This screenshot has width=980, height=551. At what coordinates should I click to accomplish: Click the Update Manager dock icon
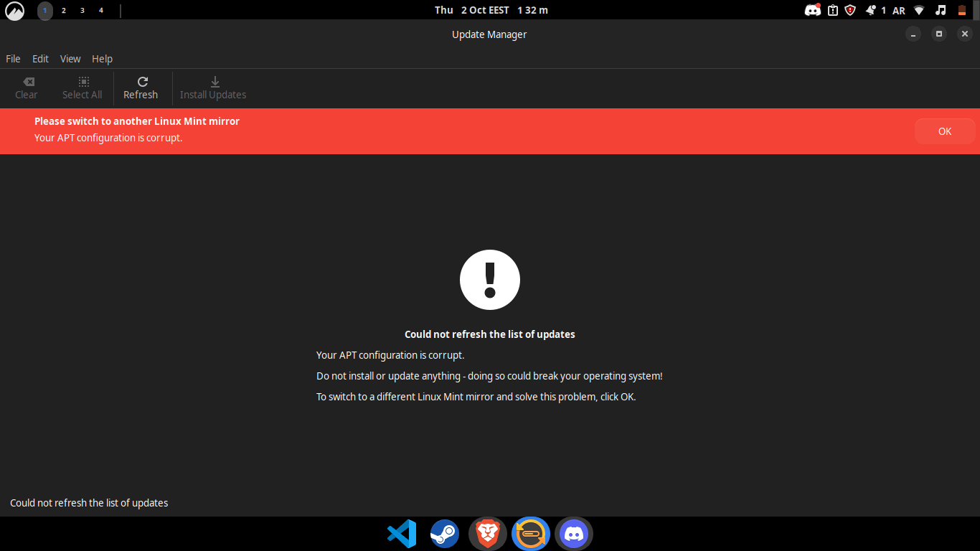tap(531, 534)
